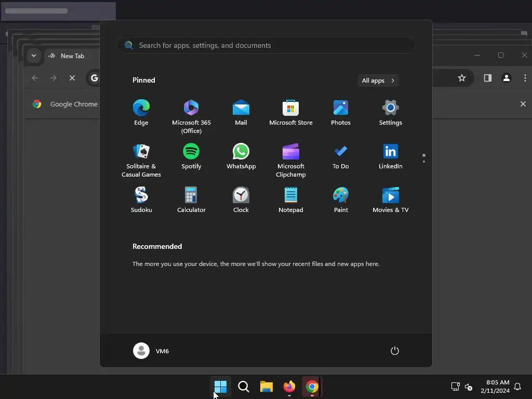
Task: Dismiss the Google Chrome info bar
Action: coord(523,104)
